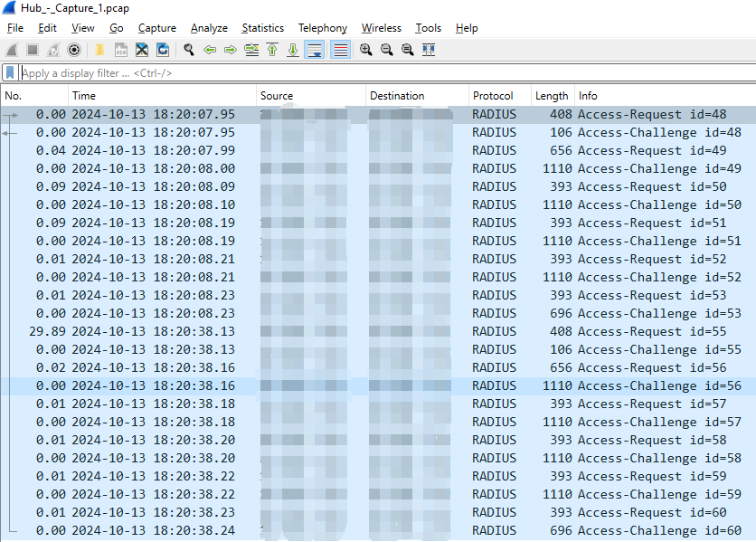Click the Find Packet magnifier icon
756x542 pixels.
pos(189,50)
